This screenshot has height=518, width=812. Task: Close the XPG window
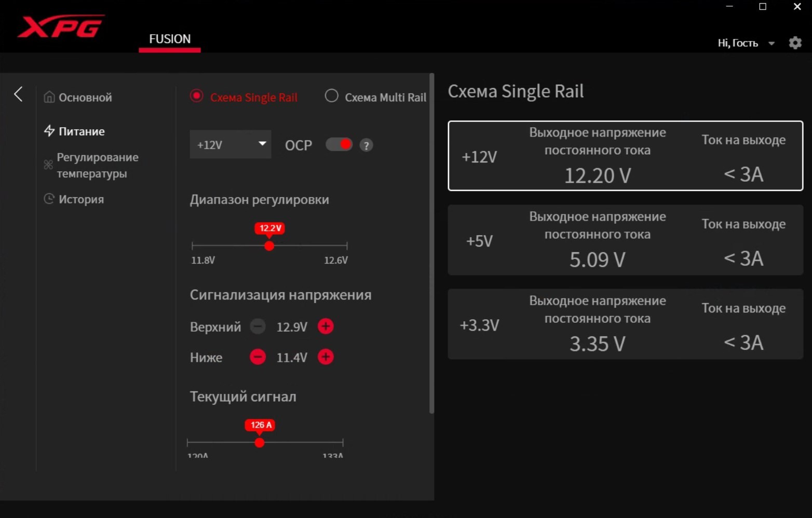click(797, 7)
